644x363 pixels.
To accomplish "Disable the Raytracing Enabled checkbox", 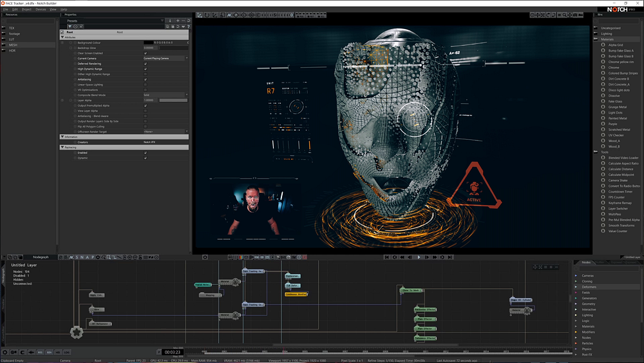I will coord(146,153).
